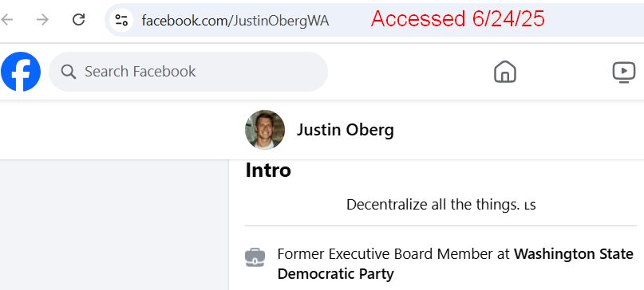The width and height of the screenshot is (644, 290).
Task: Click the Intro section heading
Action: tap(268, 170)
